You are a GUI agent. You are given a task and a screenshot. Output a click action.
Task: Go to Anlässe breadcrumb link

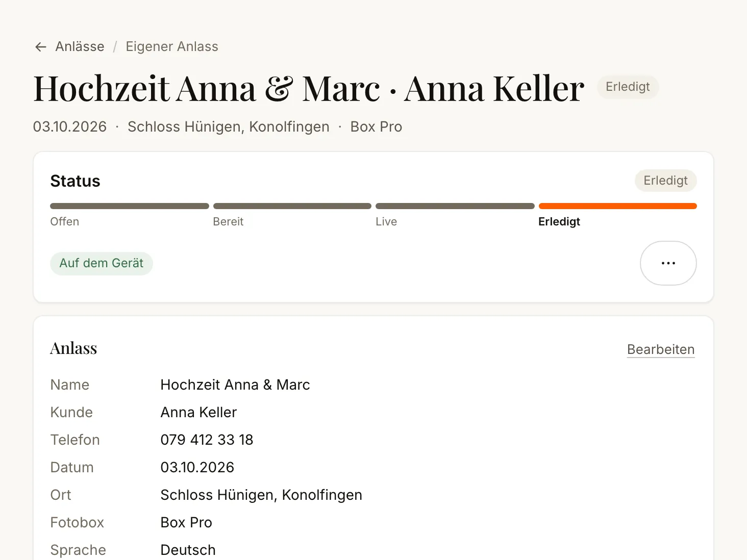click(80, 46)
